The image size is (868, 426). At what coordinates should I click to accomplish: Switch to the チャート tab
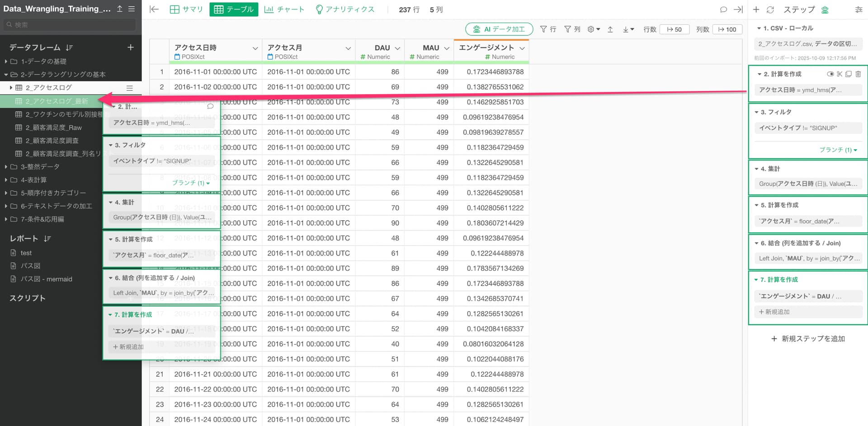click(x=284, y=9)
